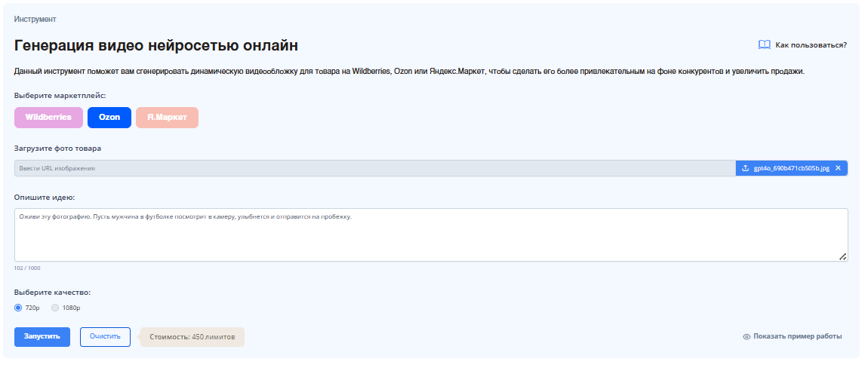Click inside the idea description text area
The height and width of the screenshot is (374, 868).
click(x=430, y=235)
